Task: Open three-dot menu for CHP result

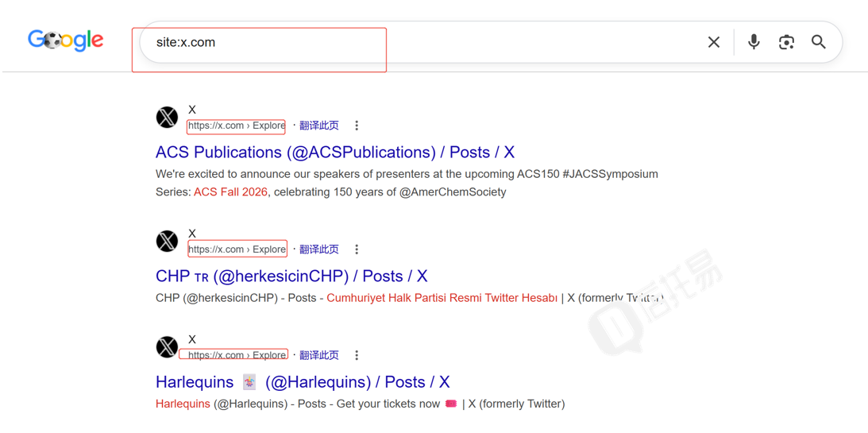Action: 357,249
